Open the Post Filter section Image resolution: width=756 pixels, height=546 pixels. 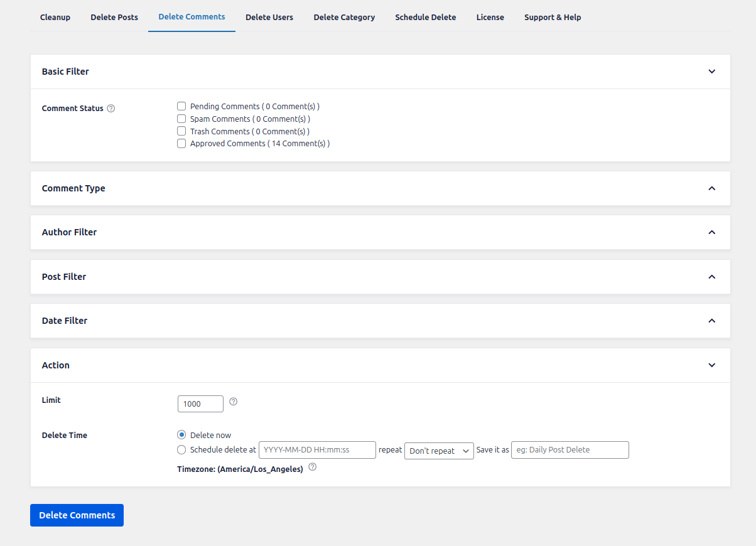tap(711, 276)
